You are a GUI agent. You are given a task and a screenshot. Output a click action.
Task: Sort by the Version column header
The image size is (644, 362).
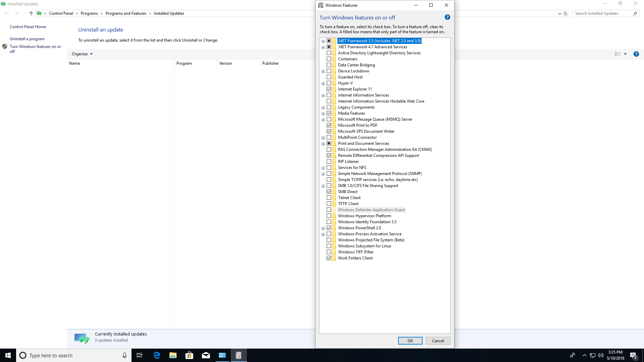[238, 63]
